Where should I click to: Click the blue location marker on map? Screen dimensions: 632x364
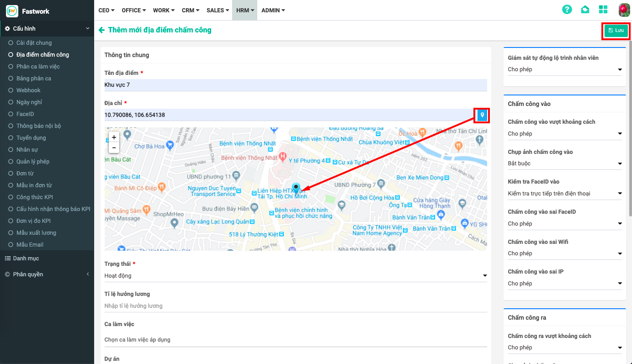pos(296,189)
